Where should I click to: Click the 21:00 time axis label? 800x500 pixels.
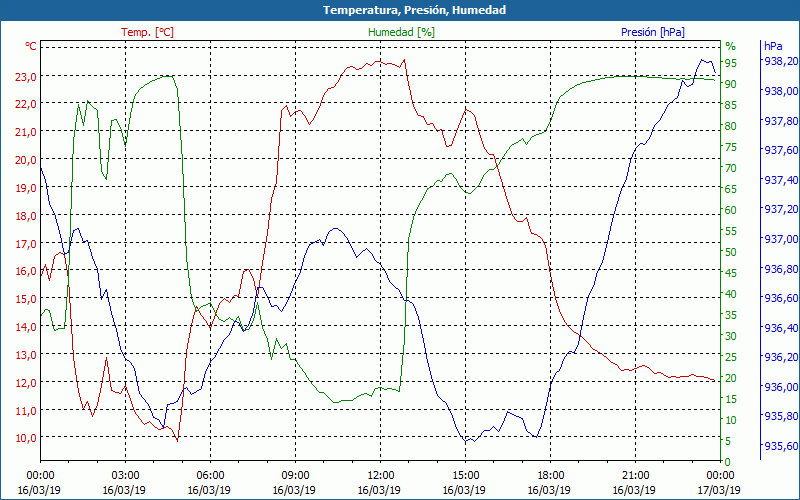coord(635,474)
